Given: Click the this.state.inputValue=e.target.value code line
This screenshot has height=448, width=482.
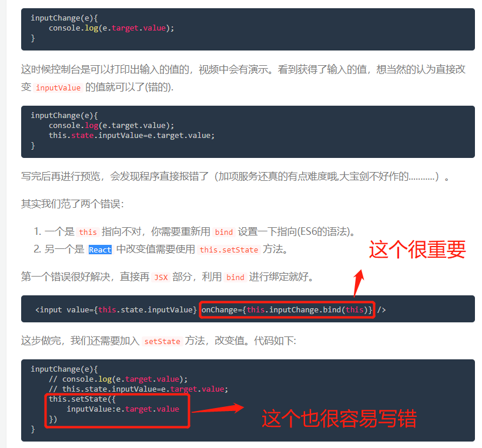Looking at the screenshot, I should (x=132, y=136).
